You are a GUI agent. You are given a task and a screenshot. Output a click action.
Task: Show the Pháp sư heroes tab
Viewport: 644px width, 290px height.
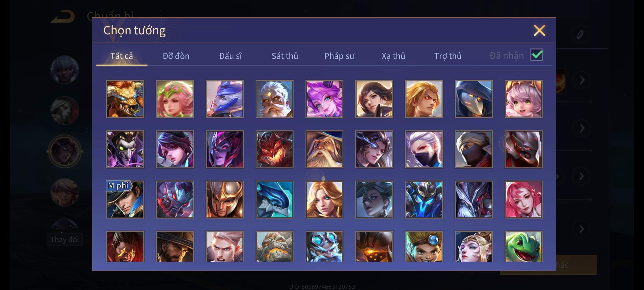pos(339,56)
